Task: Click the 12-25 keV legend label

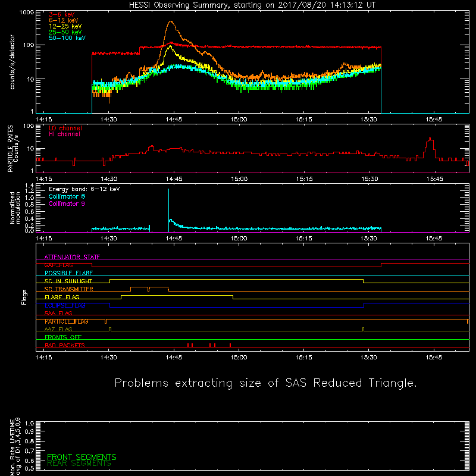Action: point(65,26)
